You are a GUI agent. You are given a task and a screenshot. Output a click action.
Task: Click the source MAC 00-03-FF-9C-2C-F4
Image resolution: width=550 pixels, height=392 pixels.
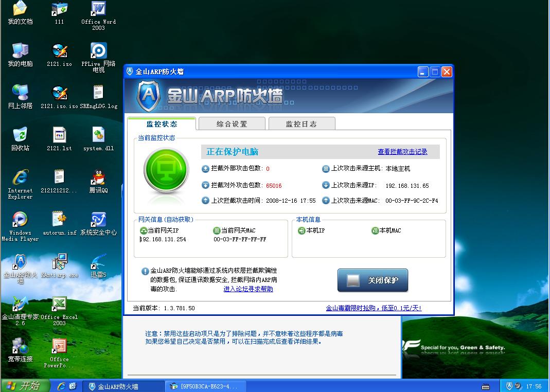(412, 201)
